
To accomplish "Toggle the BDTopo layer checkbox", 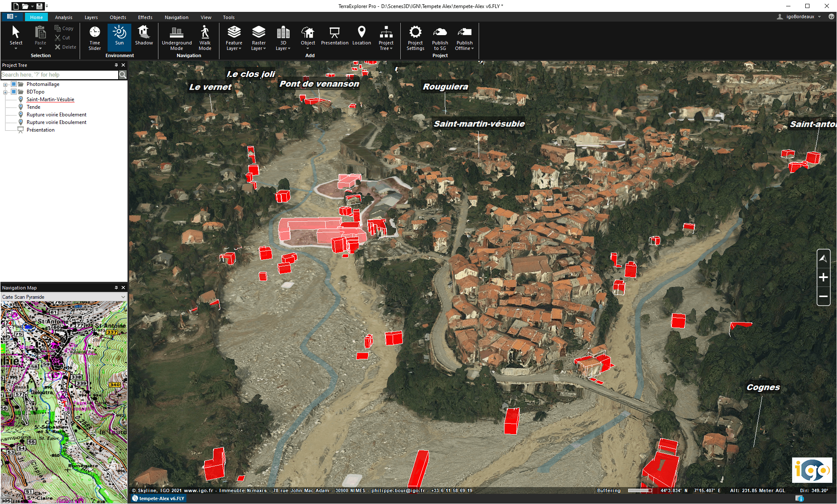I will (14, 92).
